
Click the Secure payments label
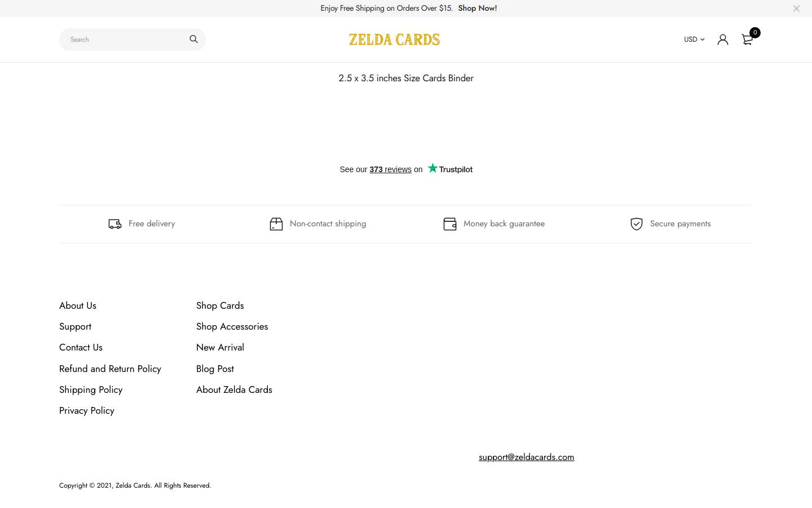tap(680, 224)
